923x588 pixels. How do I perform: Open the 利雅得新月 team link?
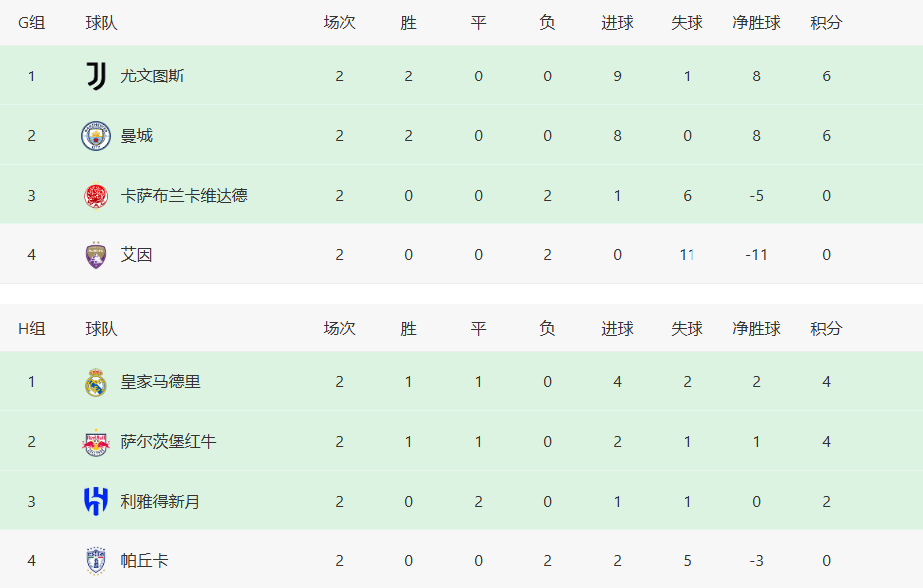click(160, 502)
